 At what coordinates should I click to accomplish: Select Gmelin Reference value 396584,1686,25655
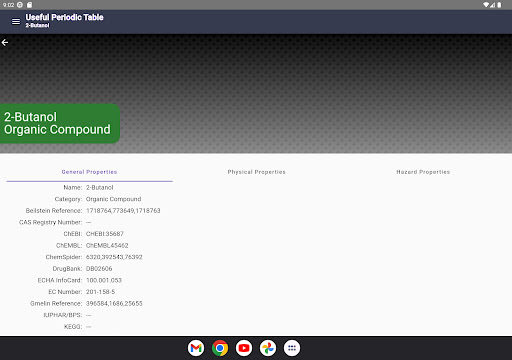click(114, 303)
